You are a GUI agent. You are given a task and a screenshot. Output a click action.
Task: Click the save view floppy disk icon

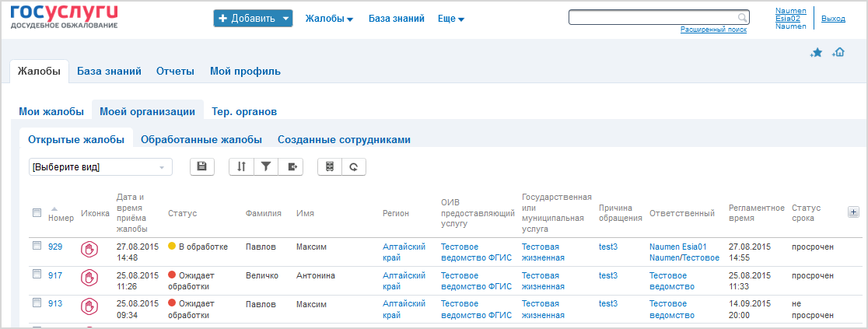(x=202, y=166)
